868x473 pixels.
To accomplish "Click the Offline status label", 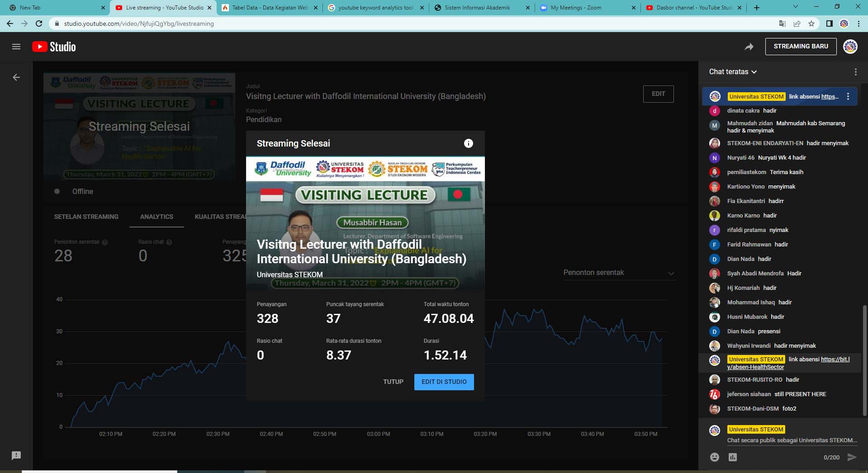I will pos(83,192).
